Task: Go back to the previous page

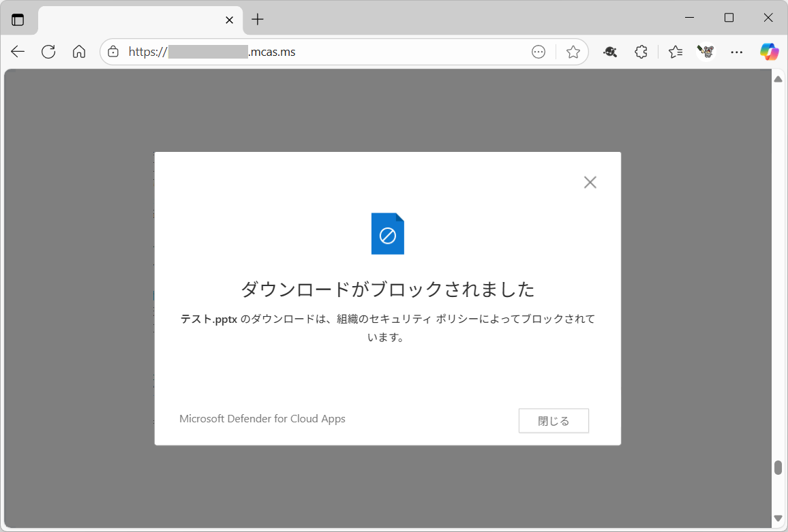Action: (x=18, y=52)
